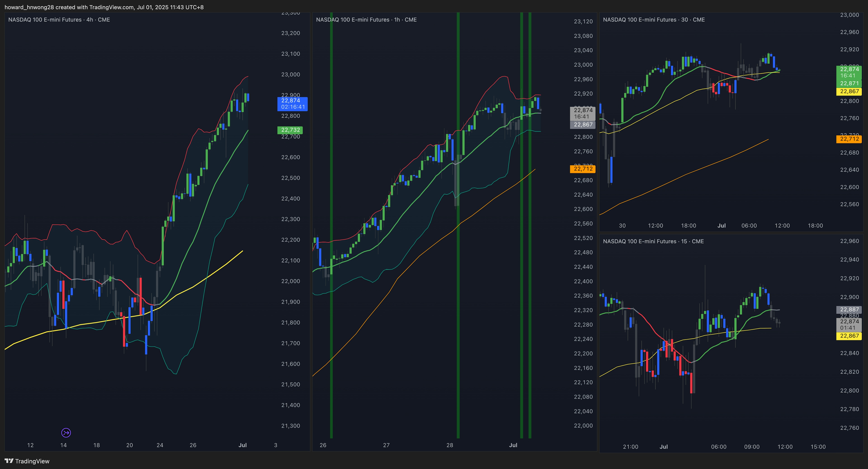
Task: Click the green 22,871 label on the 30-minute chart
Action: pos(849,83)
